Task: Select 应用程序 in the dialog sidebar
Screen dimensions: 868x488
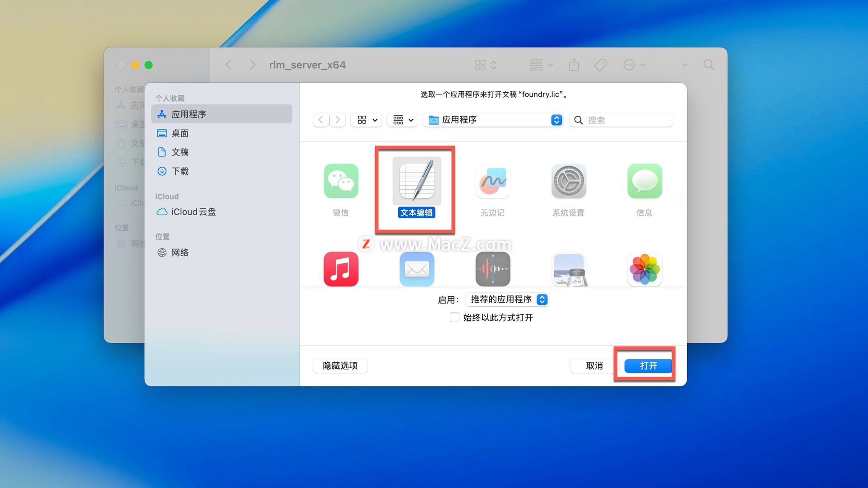Action: point(222,114)
